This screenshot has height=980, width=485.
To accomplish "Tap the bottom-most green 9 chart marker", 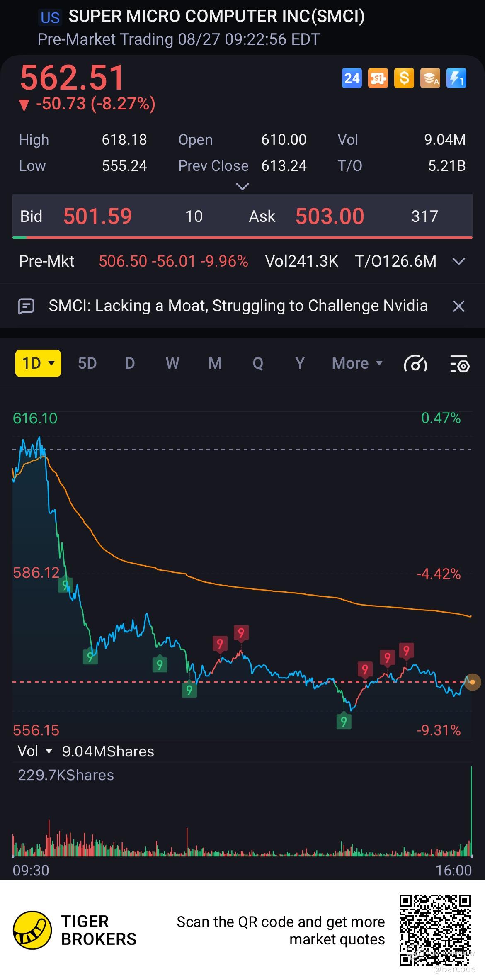I will point(344,721).
